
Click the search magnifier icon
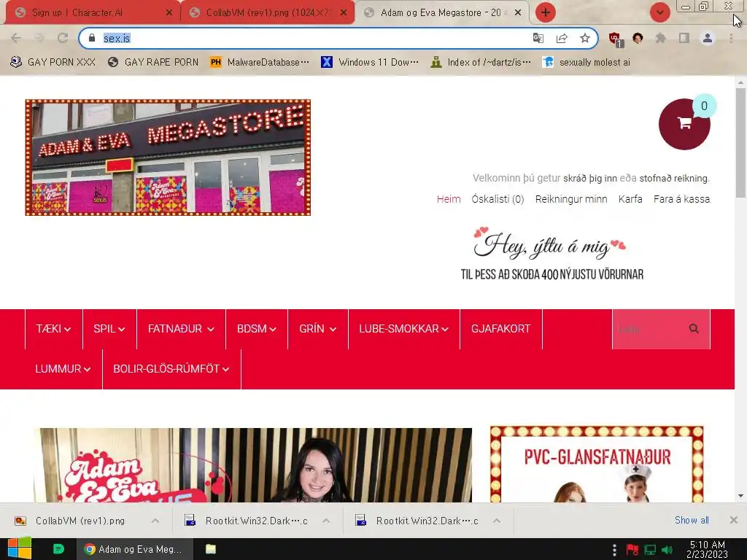694,329
